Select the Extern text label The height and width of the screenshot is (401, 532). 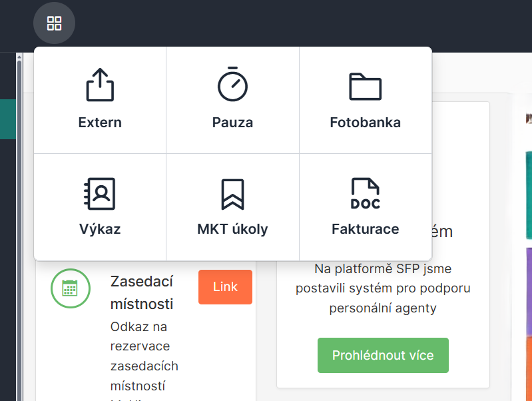click(x=100, y=123)
